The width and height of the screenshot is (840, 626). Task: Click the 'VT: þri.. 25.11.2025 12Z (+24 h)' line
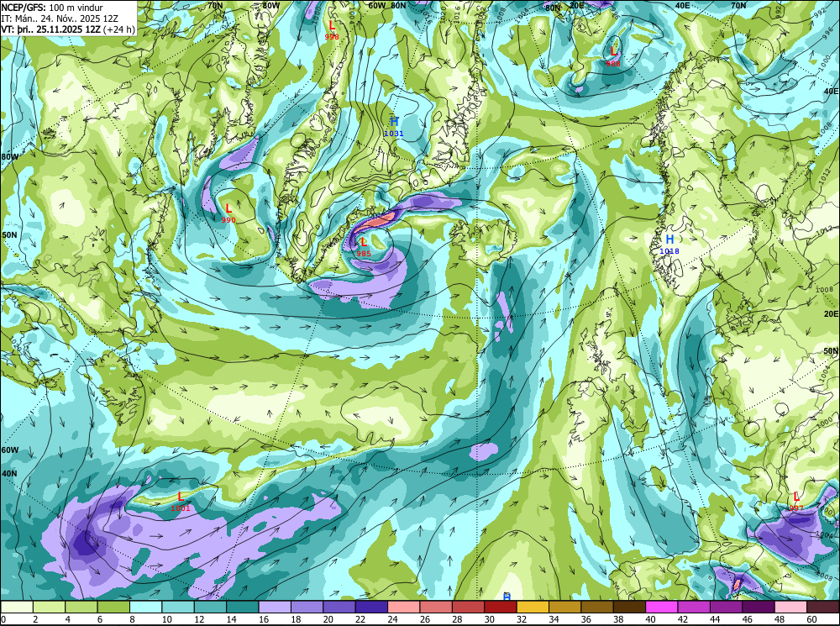[67, 29]
